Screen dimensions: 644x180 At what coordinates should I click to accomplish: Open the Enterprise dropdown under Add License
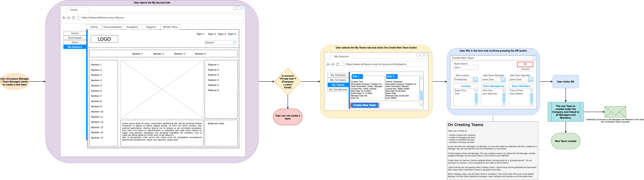pyautogui.click(x=475, y=80)
